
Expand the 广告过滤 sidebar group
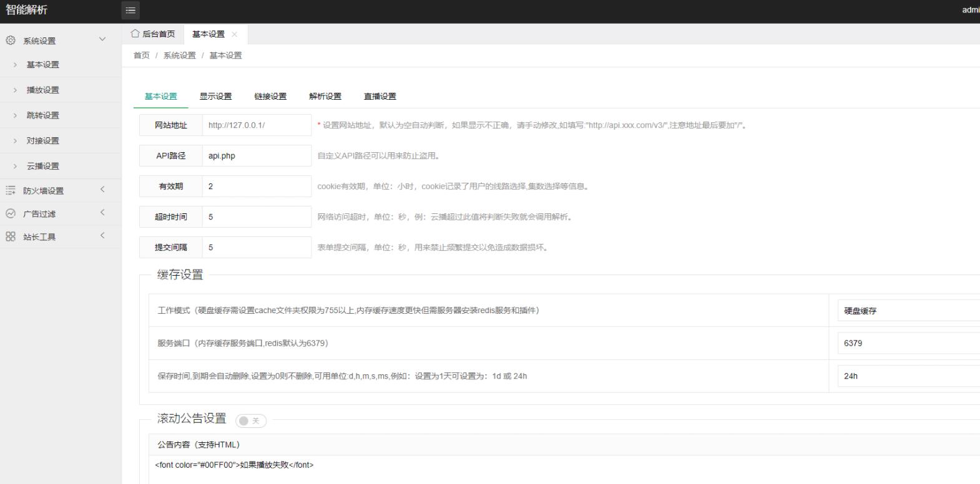coord(102,213)
